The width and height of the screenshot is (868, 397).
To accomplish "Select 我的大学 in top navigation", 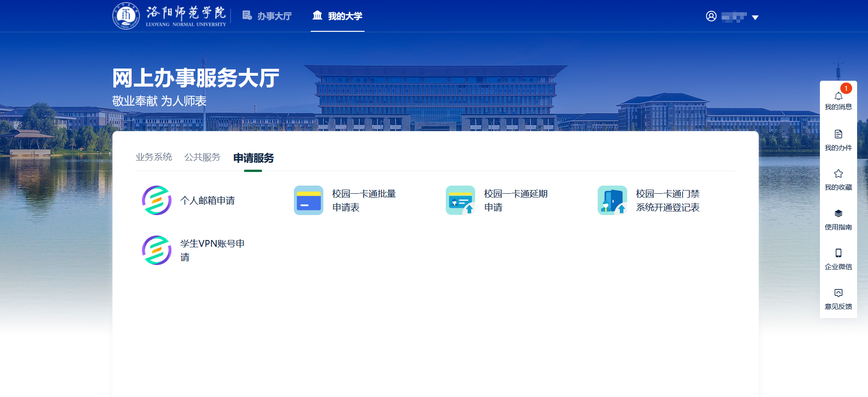I will pyautogui.click(x=337, y=16).
